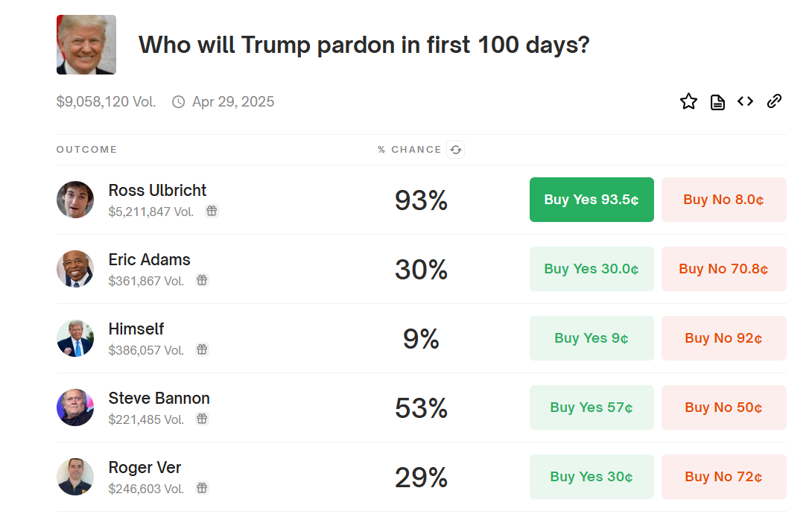The width and height of the screenshot is (812, 520).
Task: Click Eric Adams avatar photo
Action: (x=75, y=269)
